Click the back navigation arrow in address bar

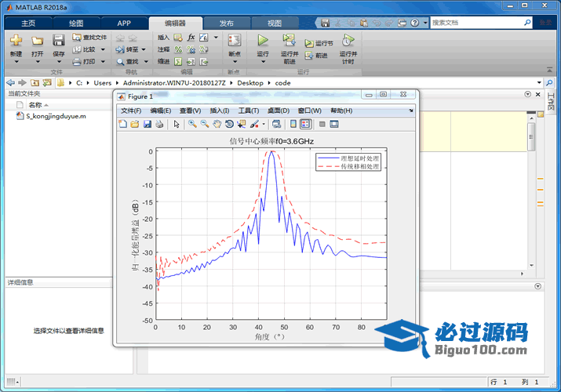click(x=11, y=82)
